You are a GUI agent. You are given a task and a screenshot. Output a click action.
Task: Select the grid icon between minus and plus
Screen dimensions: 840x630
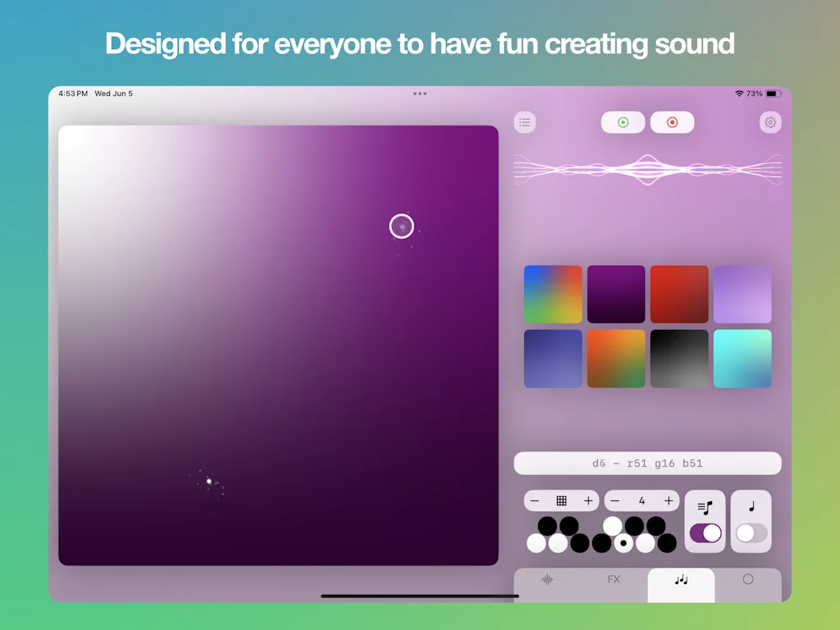[561, 500]
